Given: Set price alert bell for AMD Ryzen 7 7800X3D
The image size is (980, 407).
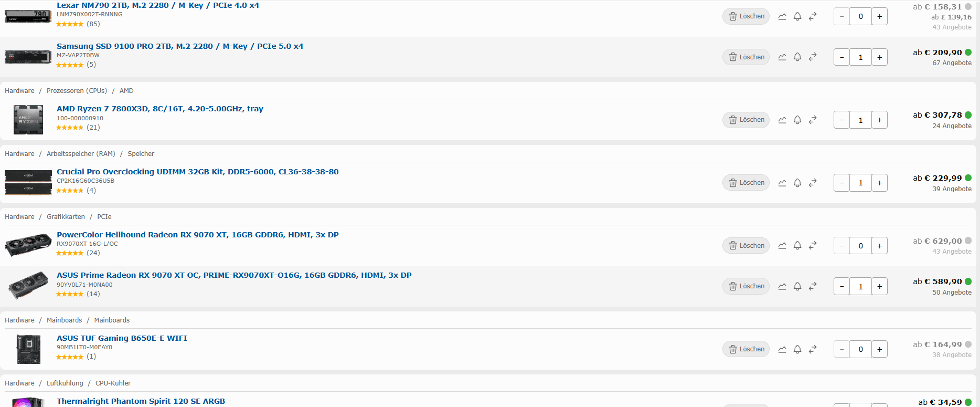Looking at the screenshot, I should 797,120.
